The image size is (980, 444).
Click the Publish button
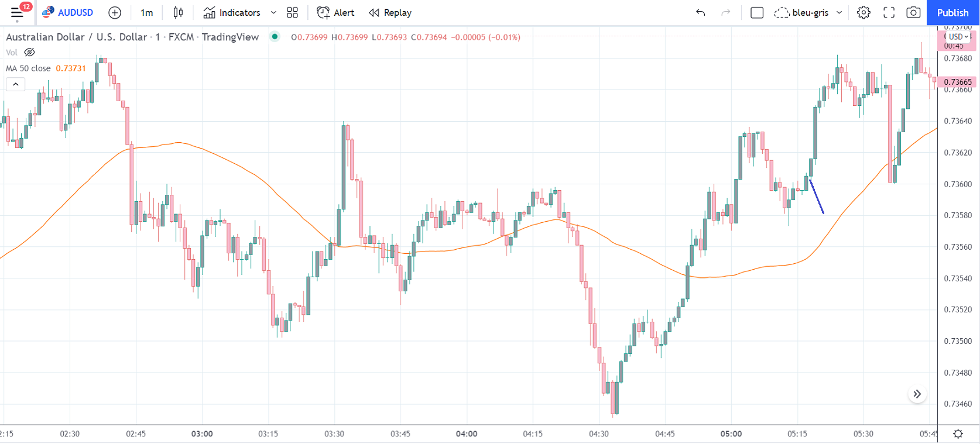tap(952, 12)
